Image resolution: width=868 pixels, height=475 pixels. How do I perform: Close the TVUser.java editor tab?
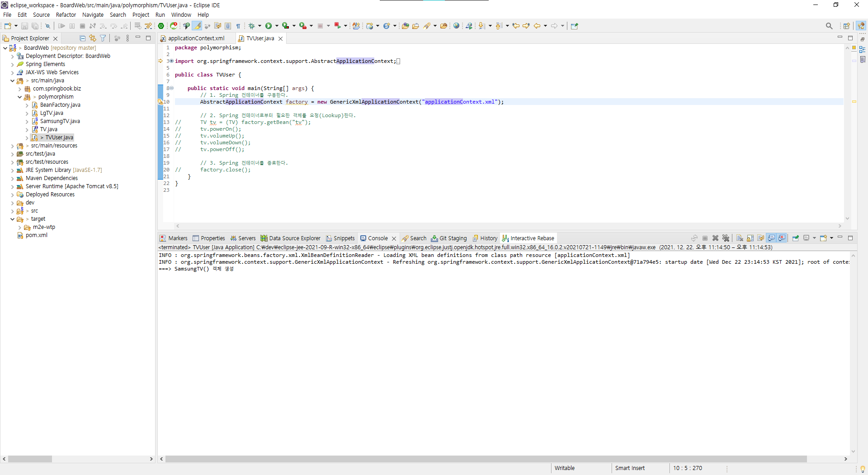tap(281, 38)
